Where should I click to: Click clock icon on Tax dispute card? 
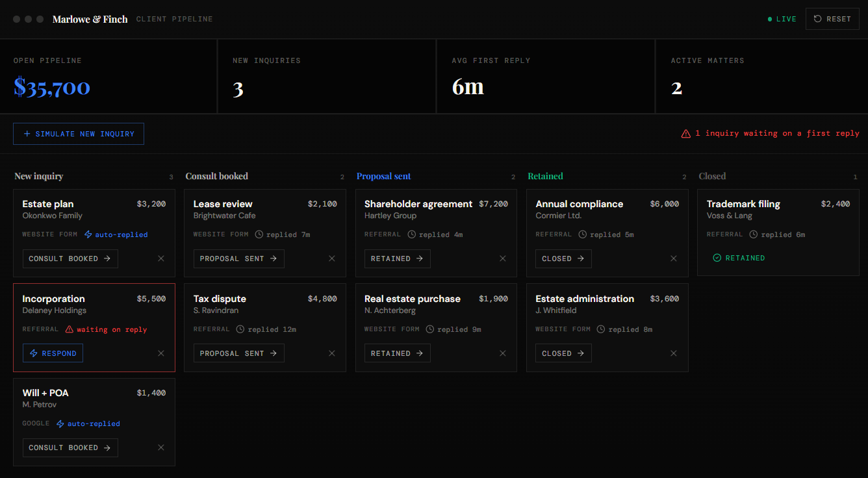click(x=240, y=329)
